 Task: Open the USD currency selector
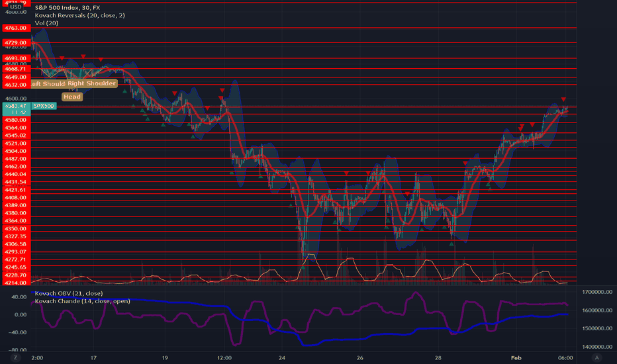16,7
